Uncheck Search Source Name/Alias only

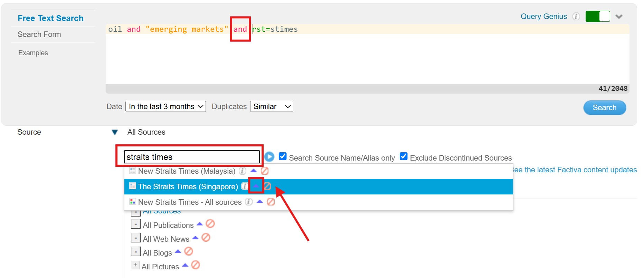point(283,156)
